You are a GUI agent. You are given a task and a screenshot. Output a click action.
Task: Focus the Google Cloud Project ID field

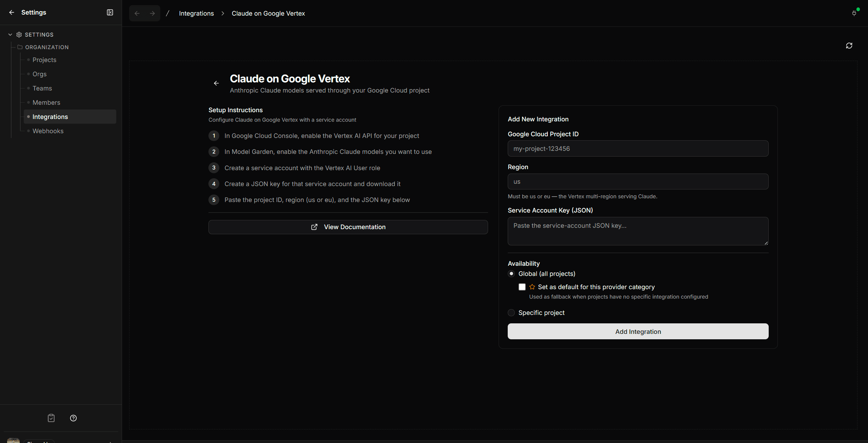coord(638,148)
